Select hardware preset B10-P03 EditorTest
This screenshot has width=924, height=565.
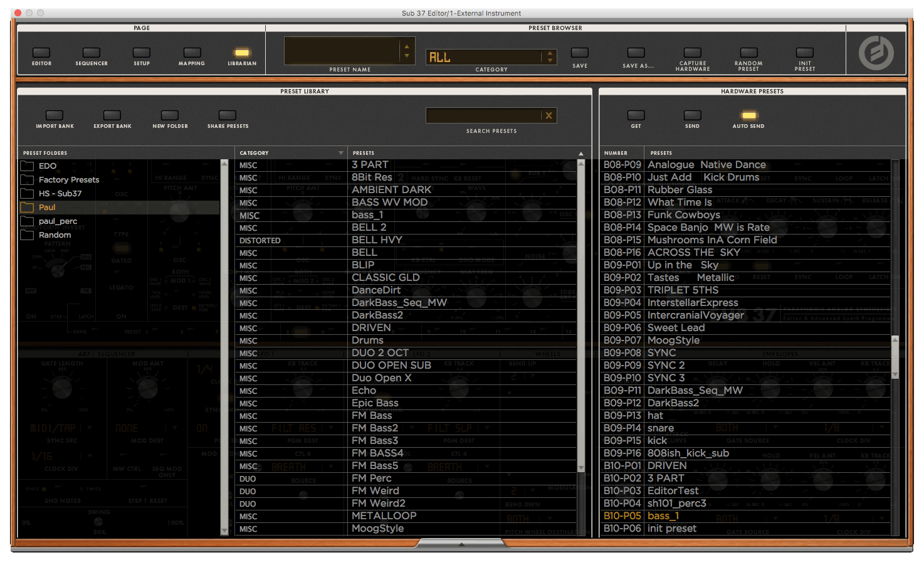click(745, 491)
